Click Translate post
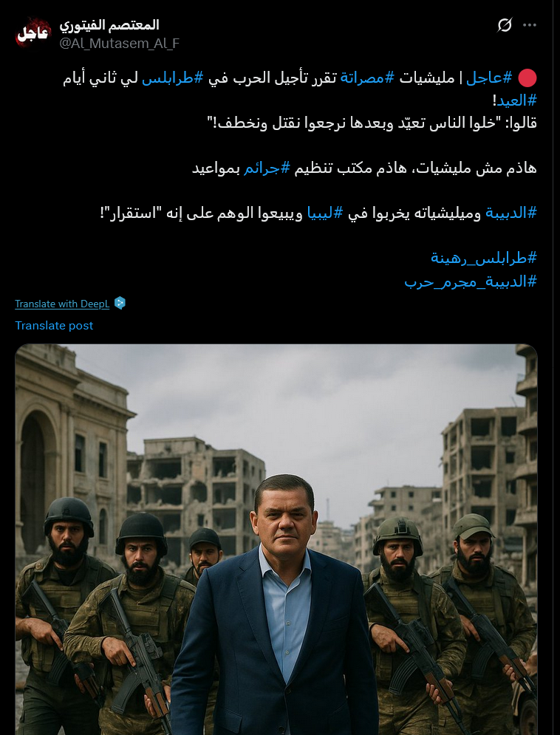 pyautogui.click(x=54, y=325)
